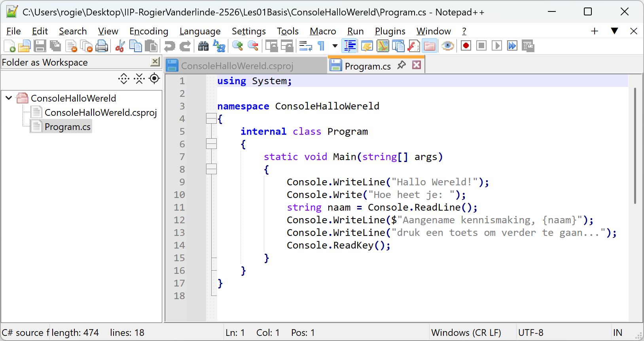Open the Language menu
The height and width of the screenshot is (341, 644).
200,31
